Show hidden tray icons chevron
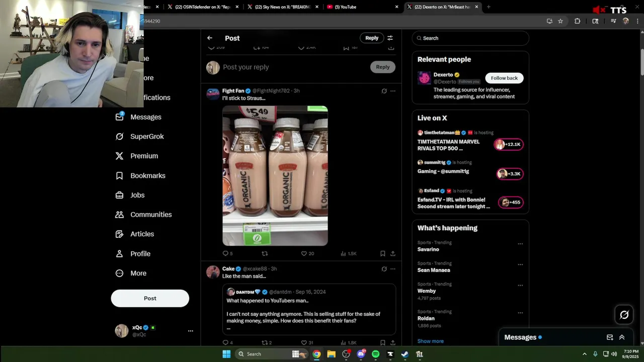 click(584, 354)
